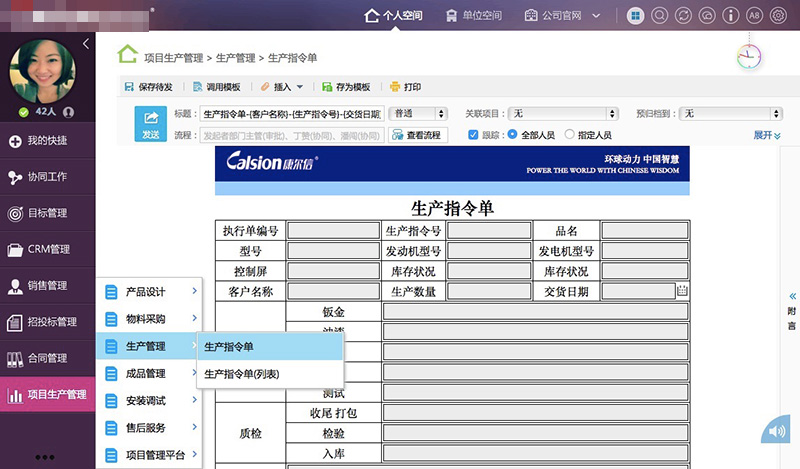Expand more options via 展开 link

point(766,135)
